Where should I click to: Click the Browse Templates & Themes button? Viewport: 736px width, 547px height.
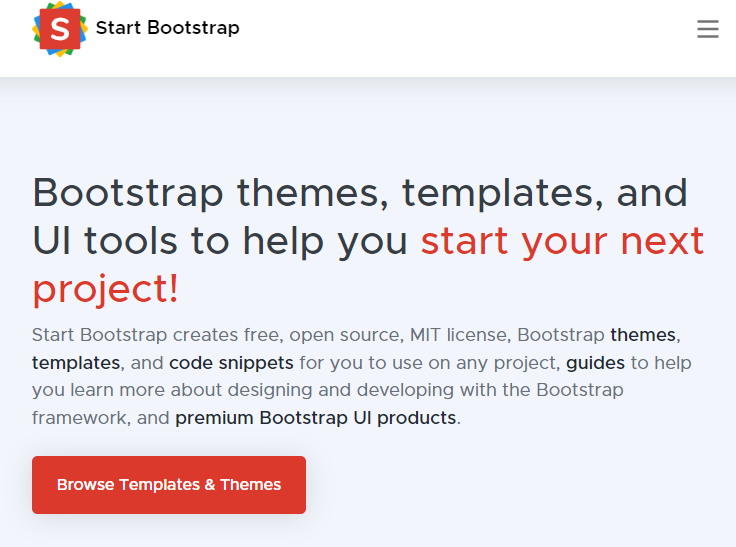[169, 485]
